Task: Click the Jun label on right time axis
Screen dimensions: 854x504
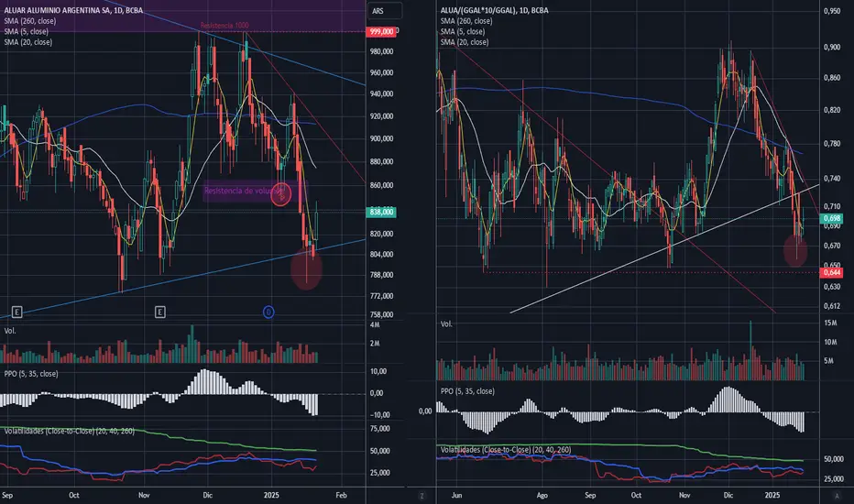Action: pos(456,495)
